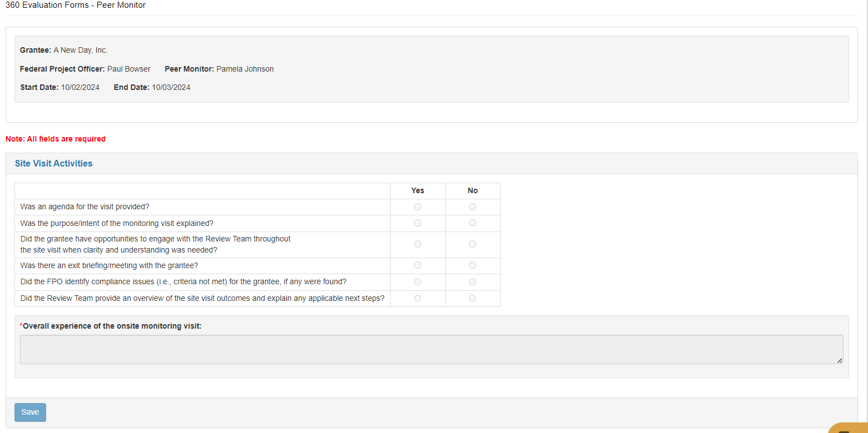
Task: Grab the text area resize handle
Action: [840, 361]
